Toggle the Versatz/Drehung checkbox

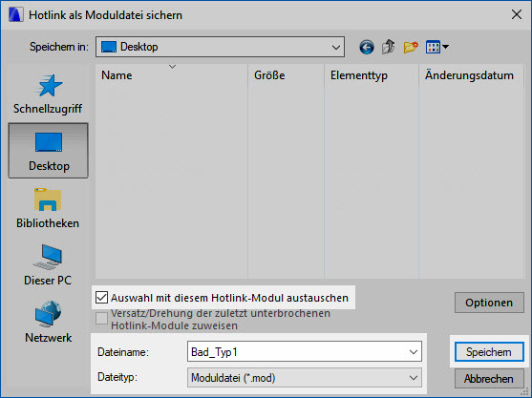click(101, 319)
